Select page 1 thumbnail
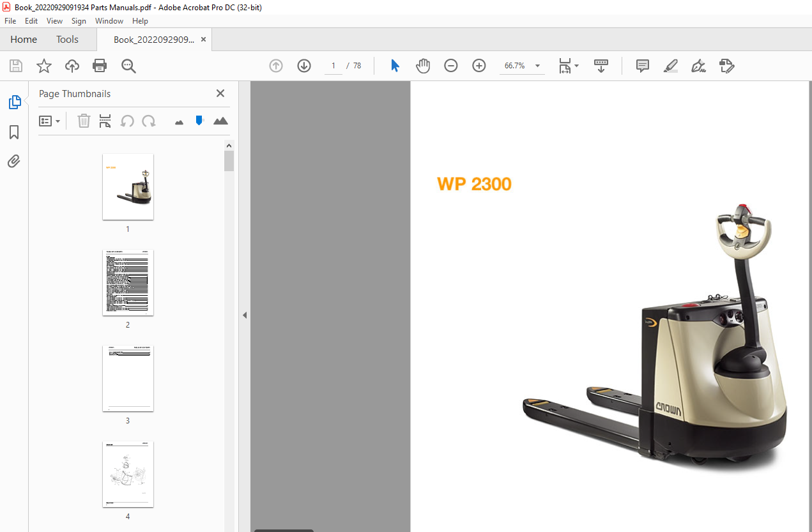 tap(128, 186)
